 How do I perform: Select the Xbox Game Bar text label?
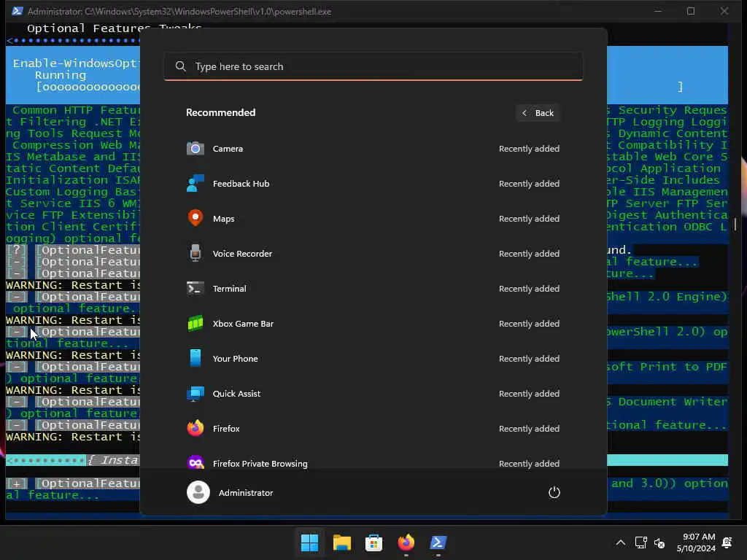pos(243,323)
